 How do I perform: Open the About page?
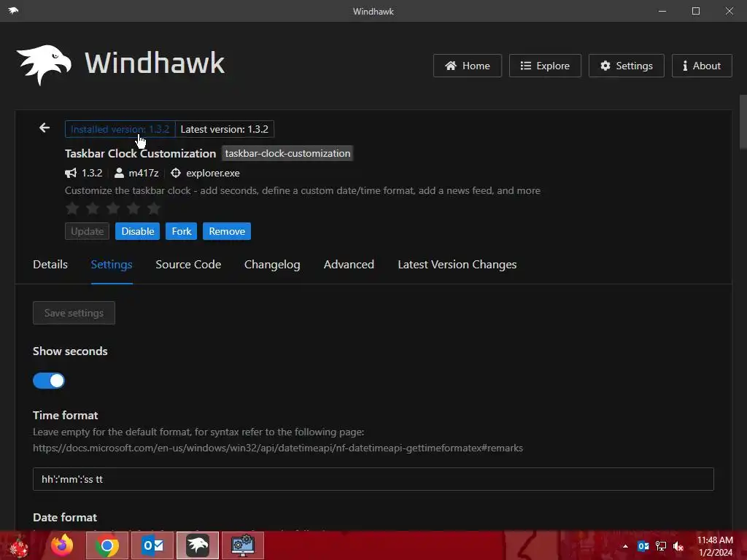pos(702,66)
